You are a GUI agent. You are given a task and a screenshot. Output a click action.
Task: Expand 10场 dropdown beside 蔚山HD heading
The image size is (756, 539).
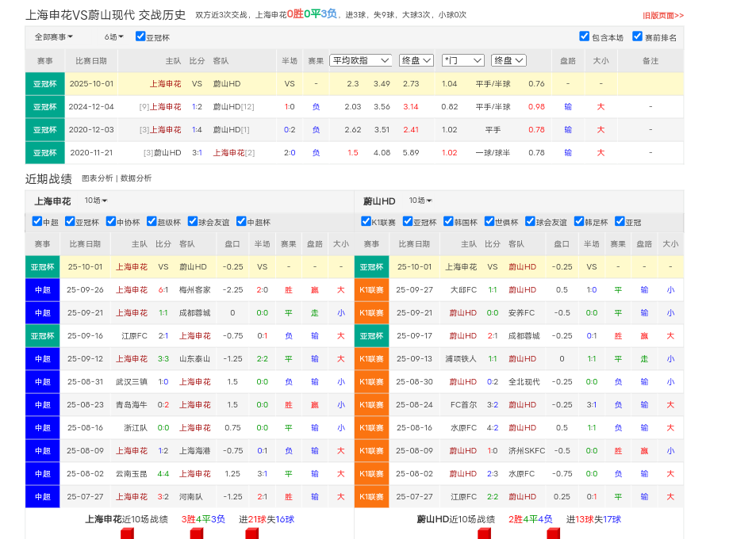[420, 201]
